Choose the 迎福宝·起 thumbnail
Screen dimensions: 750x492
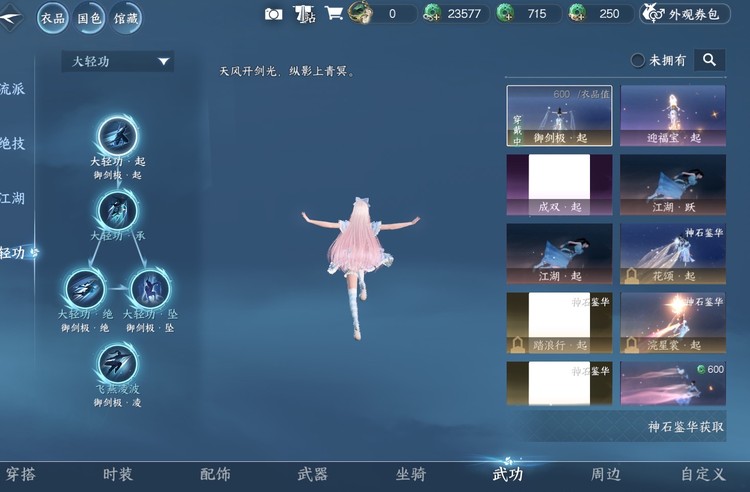(x=673, y=115)
